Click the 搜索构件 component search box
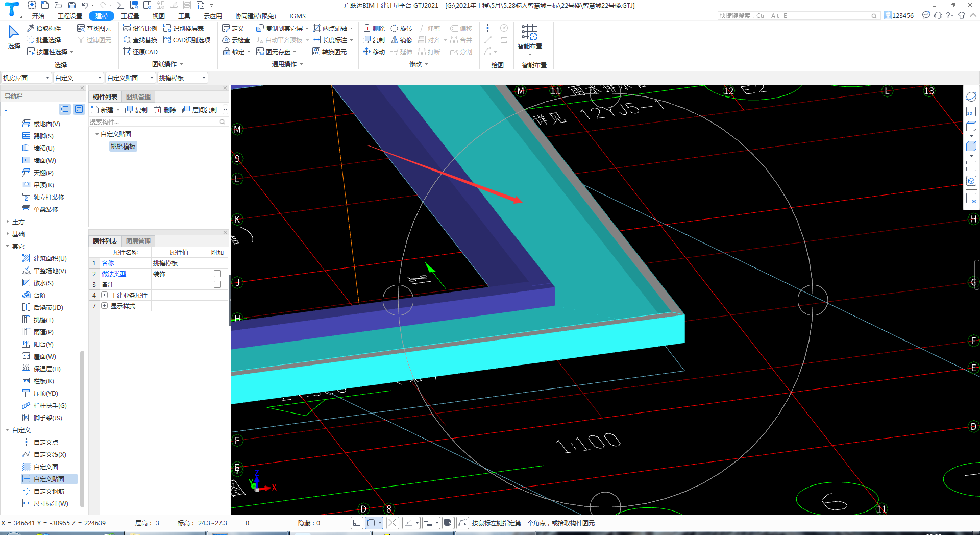The image size is (980, 535). tap(158, 121)
